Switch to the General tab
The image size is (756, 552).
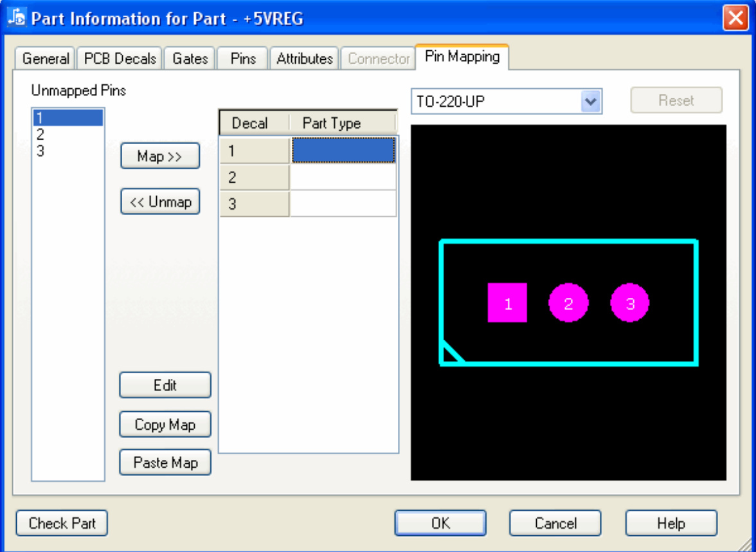(45, 59)
